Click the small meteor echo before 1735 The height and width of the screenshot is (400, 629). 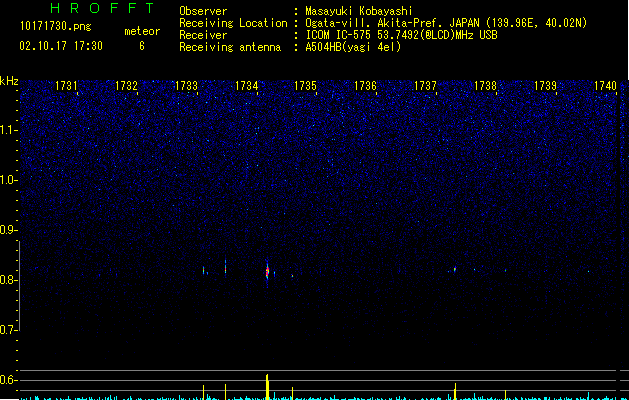click(292, 276)
